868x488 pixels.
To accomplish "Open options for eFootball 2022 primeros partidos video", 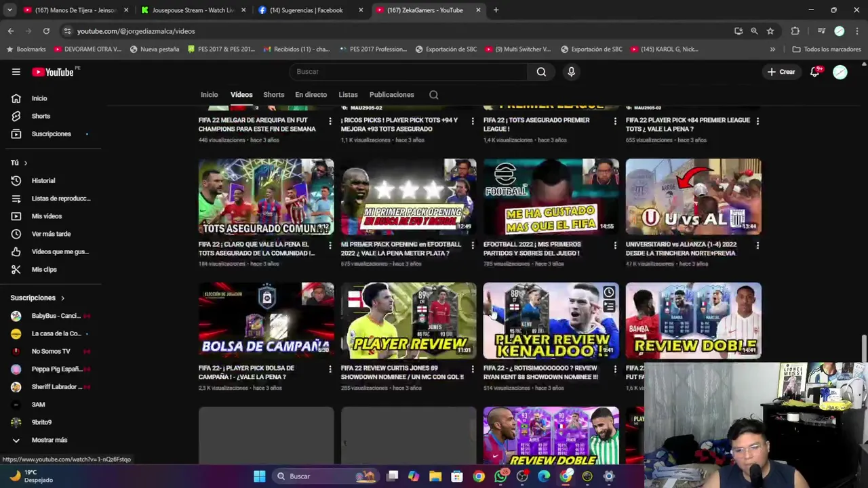I will click(x=615, y=245).
